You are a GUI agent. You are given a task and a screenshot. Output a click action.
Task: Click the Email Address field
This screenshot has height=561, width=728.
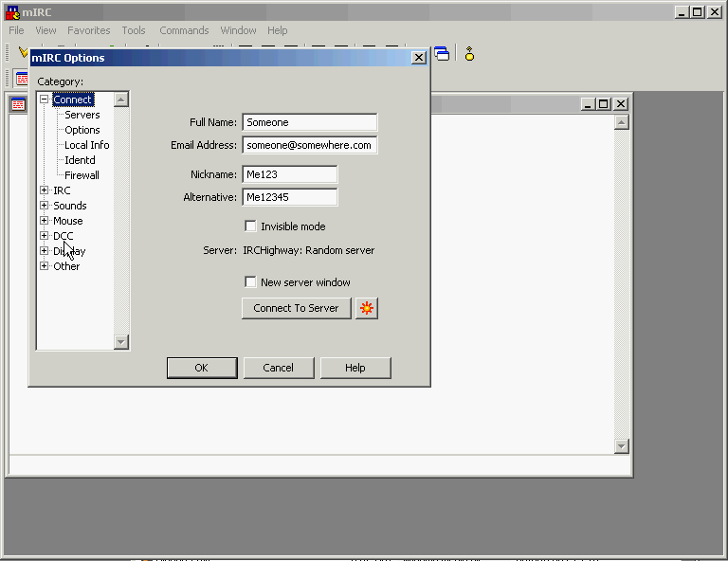310,145
